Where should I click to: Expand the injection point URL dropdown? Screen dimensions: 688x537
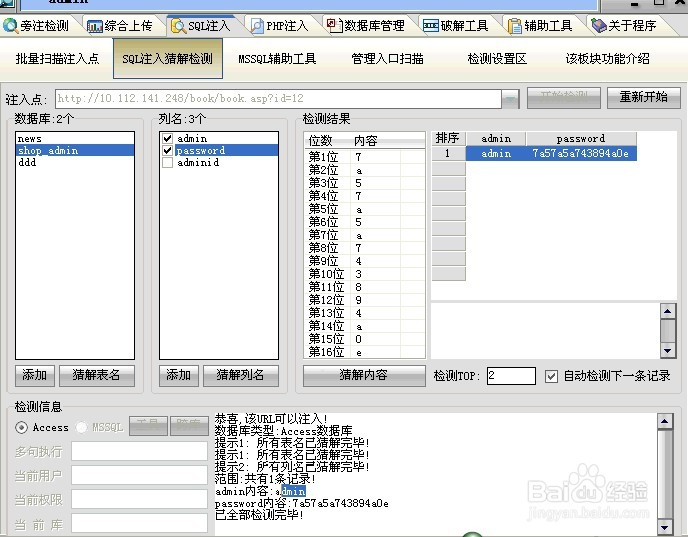tap(510, 99)
